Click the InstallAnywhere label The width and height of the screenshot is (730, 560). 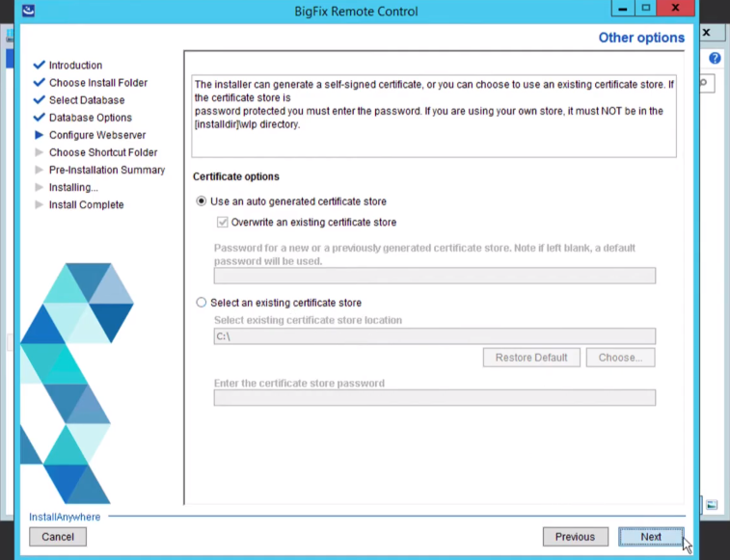[x=65, y=517]
